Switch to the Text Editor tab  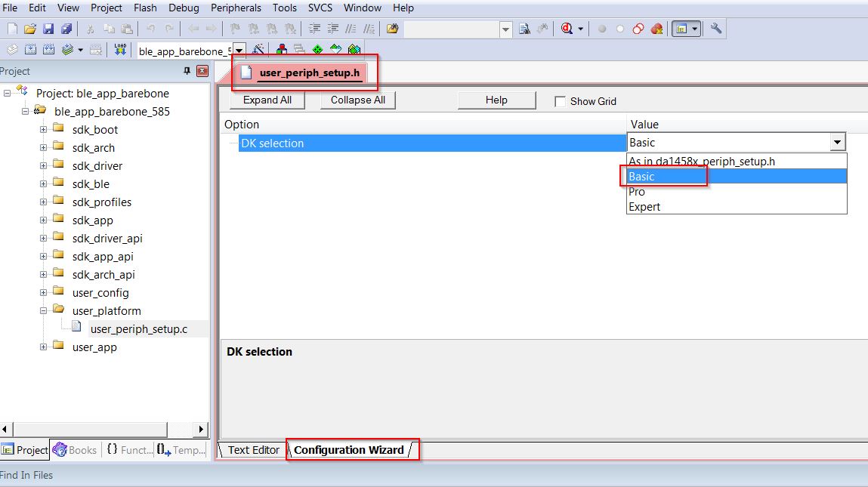pyautogui.click(x=253, y=450)
